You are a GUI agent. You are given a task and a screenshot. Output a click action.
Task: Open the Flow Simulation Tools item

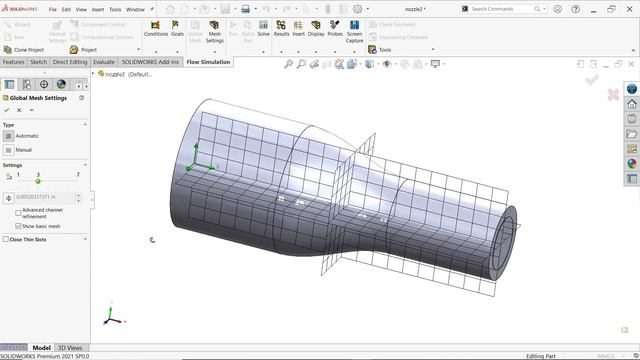(380, 50)
